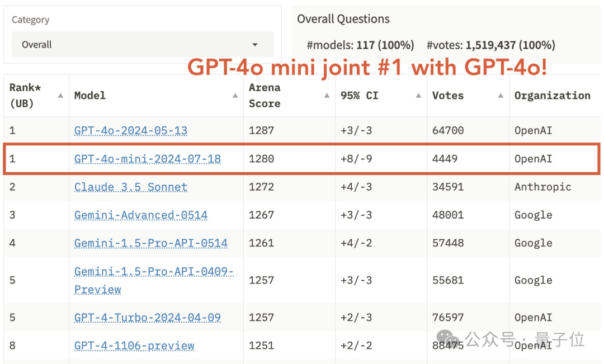Click the CI value +4/-2
This screenshot has height=364, width=604.
pos(356,243)
